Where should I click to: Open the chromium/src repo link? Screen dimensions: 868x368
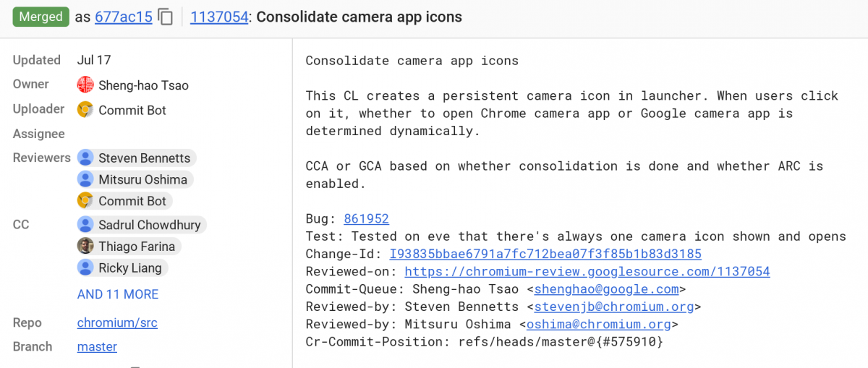pos(117,323)
